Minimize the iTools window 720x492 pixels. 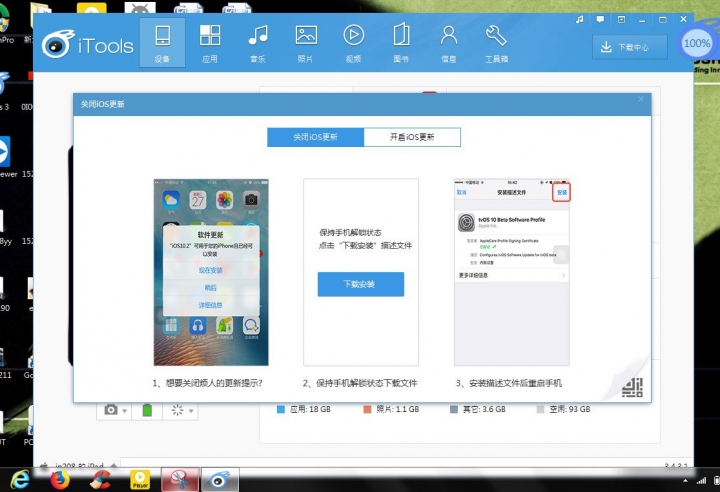(642, 20)
